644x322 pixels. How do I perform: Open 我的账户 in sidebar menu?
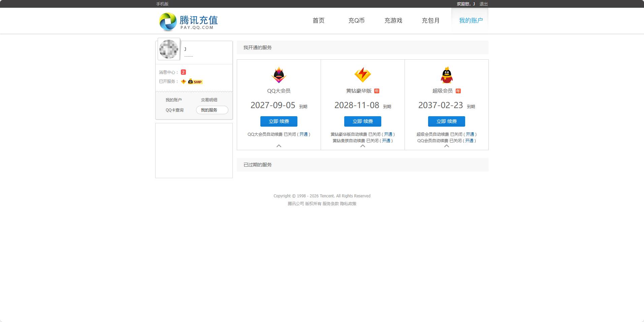pyautogui.click(x=174, y=100)
